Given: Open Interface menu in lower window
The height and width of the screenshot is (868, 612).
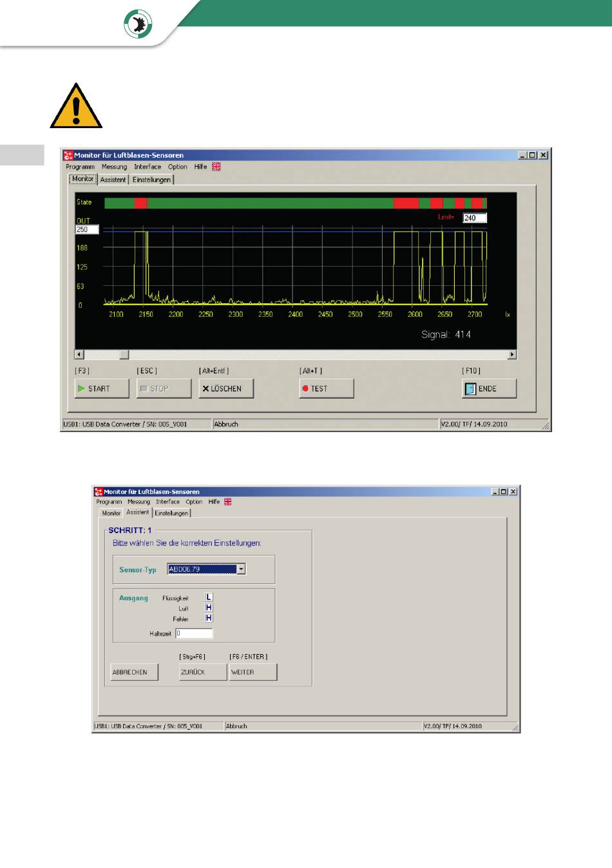Looking at the screenshot, I should point(167,502).
